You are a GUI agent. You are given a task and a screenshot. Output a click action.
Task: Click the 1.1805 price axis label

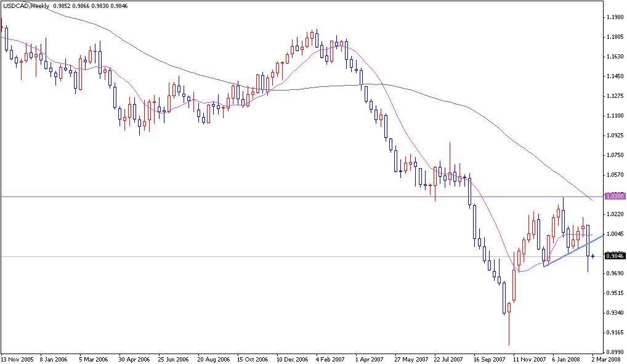coord(615,37)
